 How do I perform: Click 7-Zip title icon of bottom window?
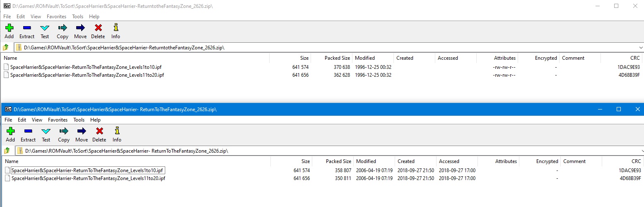pyautogui.click(x=8, y=110)
